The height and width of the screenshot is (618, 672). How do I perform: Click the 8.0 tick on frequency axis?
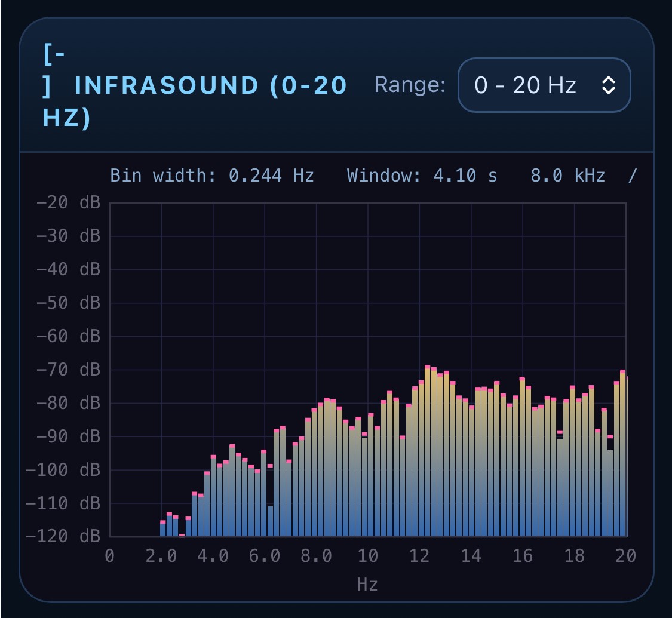pos(316,556)
